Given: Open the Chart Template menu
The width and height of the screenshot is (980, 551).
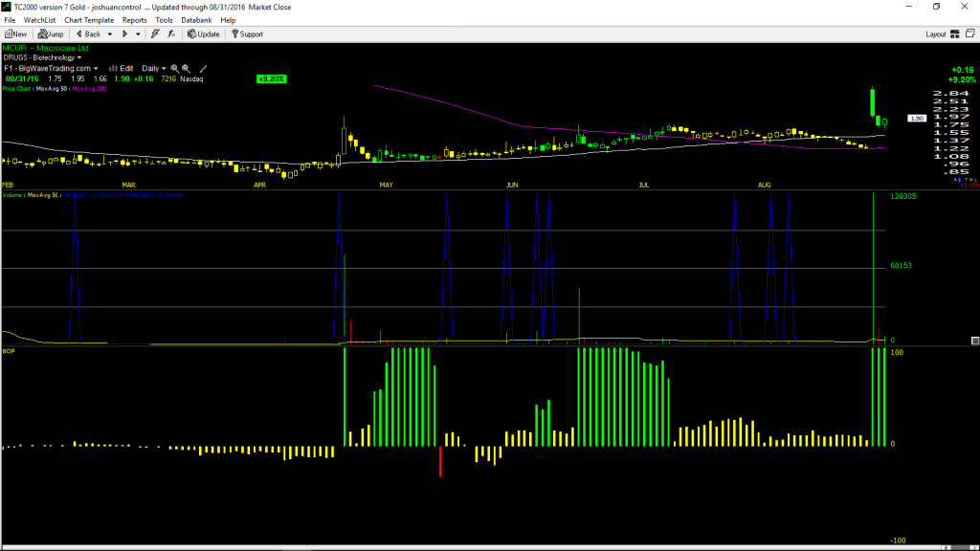Looking at the screenshot, I should point(89,20).
